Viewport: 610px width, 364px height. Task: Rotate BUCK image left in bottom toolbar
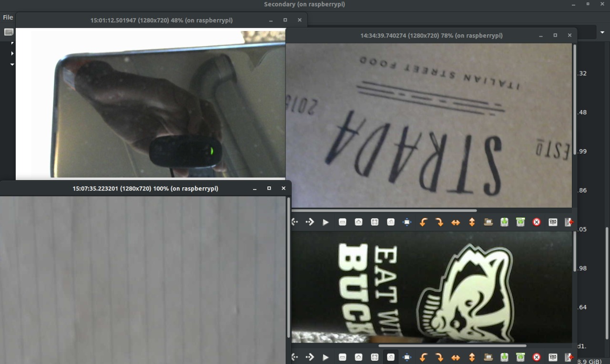click(x=423, y=357)
